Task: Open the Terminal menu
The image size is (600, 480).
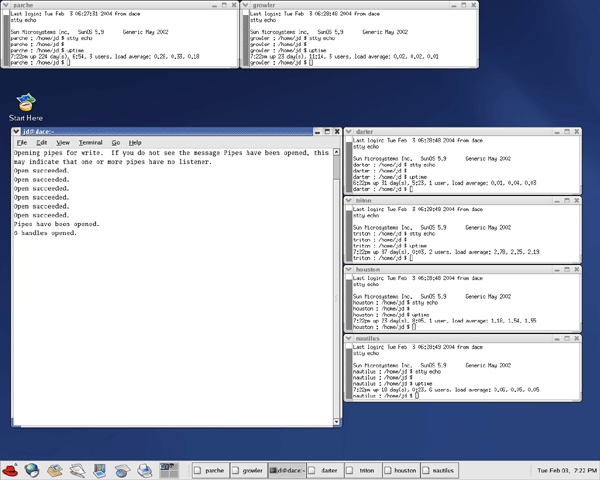Action: coord(90,143)
